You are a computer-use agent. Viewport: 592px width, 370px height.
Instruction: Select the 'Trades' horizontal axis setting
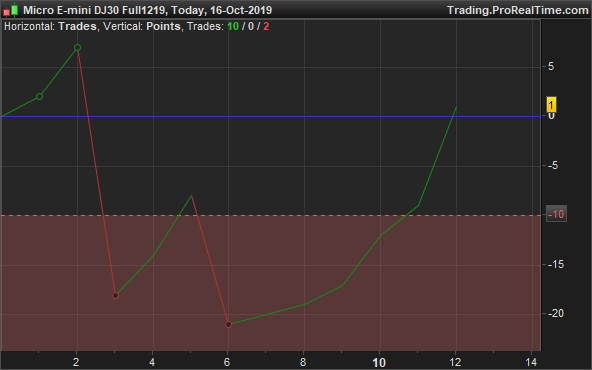77,26
